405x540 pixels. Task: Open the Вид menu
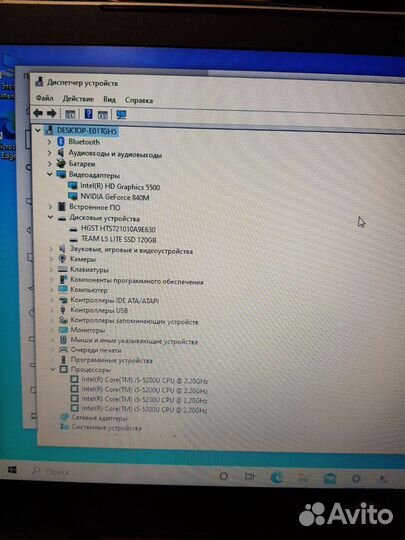[109, 100]
